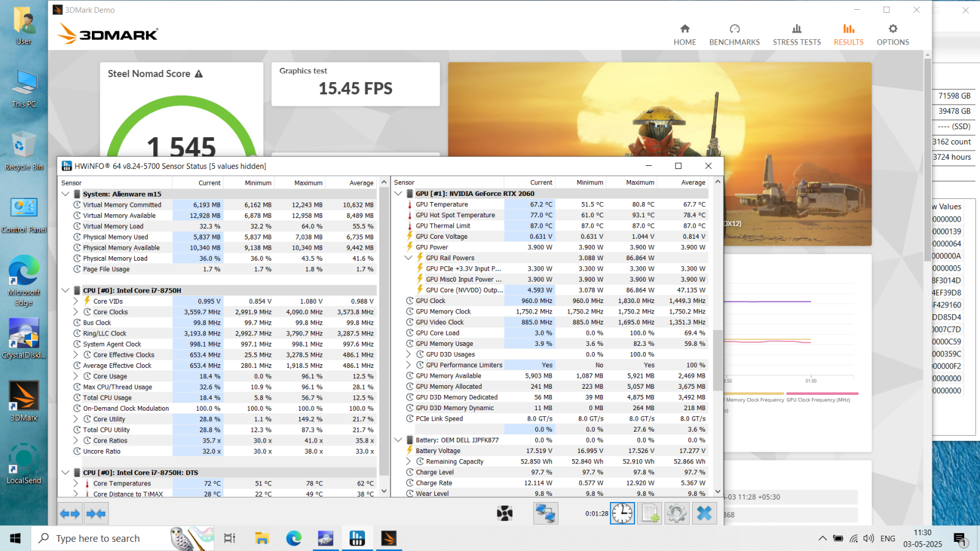Go to STRESS TESTS in 3DMark
980x551 pixels.
point(797,35)
